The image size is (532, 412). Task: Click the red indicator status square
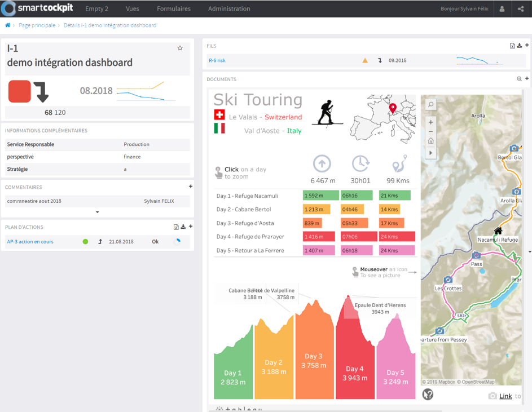point(19,91)
